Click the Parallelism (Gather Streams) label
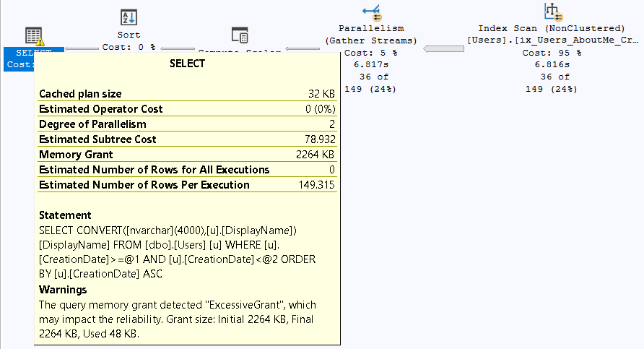644x349 pixels. [371, 34]
